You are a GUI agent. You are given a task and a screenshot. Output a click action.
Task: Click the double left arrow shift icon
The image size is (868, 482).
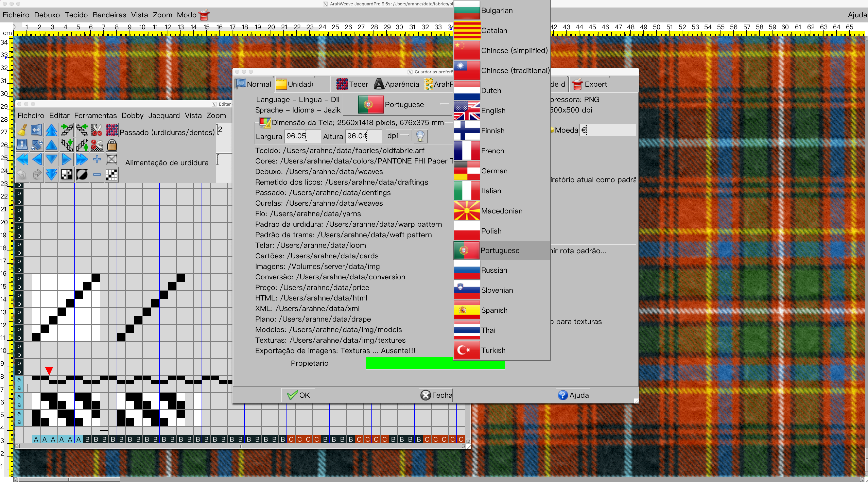pos(22,159)
